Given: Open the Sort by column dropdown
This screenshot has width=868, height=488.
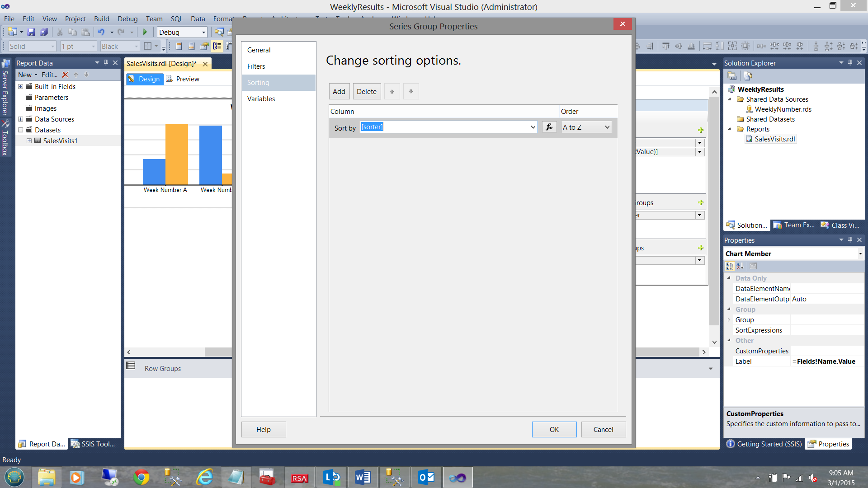Looking at the screenshot, I should [x=533, y=127].
